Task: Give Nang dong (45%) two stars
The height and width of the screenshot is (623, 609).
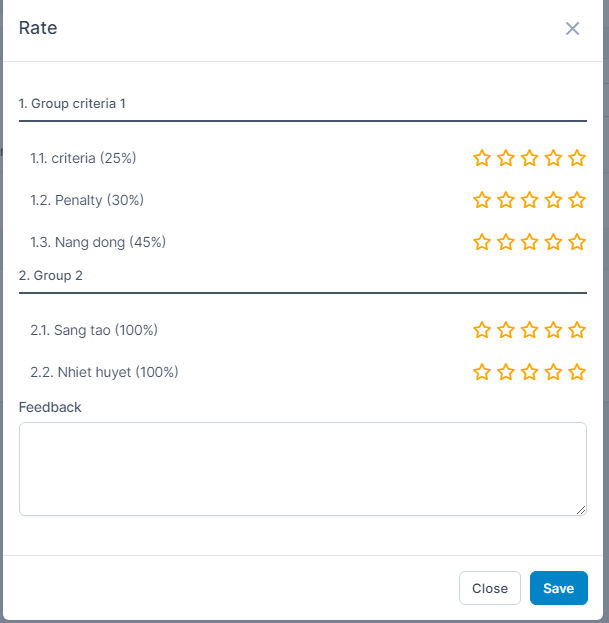Action: tap(506, 242)
